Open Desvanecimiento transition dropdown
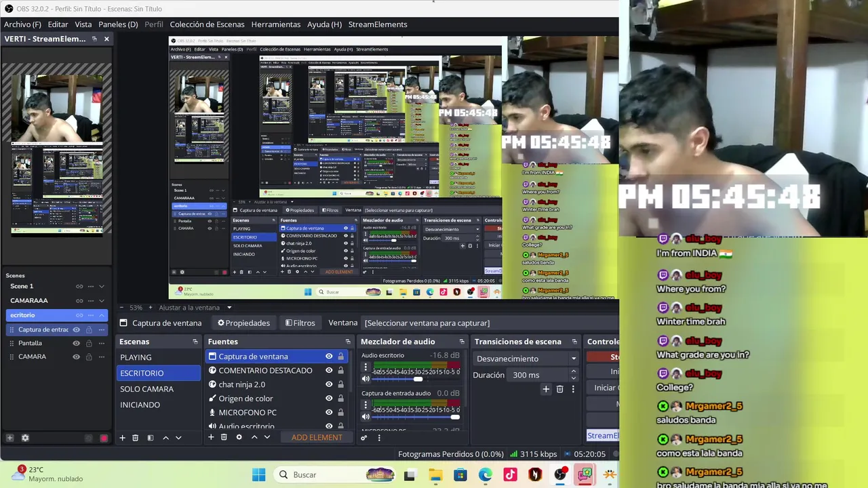 [526, 359]
